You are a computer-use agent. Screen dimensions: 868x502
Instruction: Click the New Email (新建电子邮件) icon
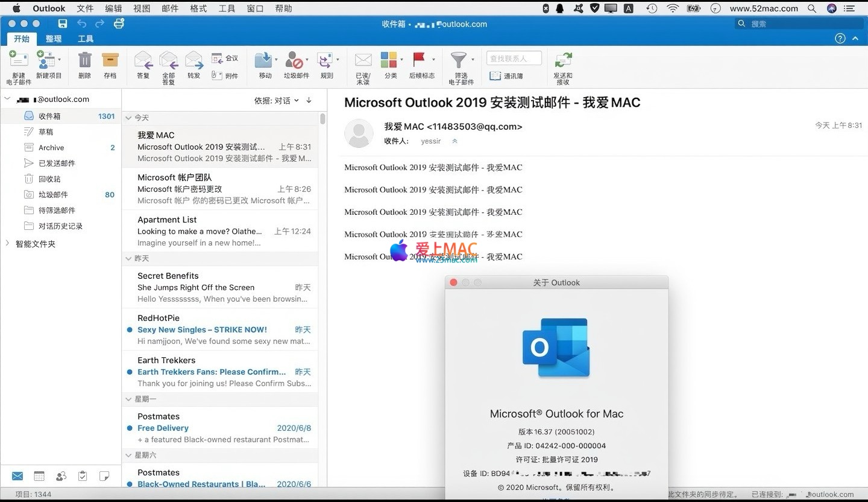click(x=18, y=61)
